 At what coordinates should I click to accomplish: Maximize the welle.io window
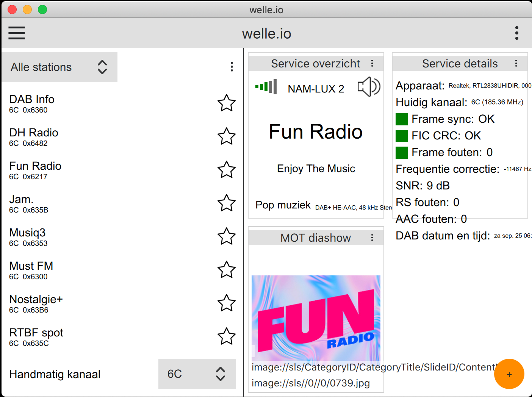coord(42,9)
